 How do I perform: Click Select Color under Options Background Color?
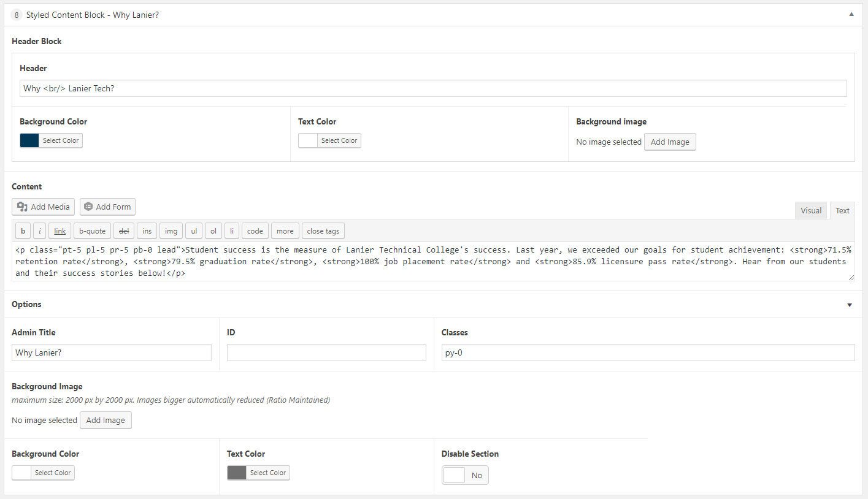[x=53, y=473]
